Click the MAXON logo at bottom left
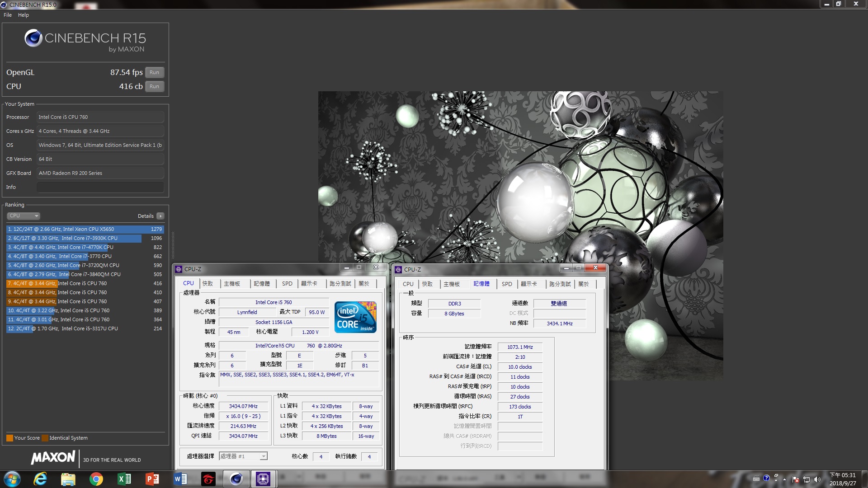Screen dimensions: 868x488 point(53,457)
